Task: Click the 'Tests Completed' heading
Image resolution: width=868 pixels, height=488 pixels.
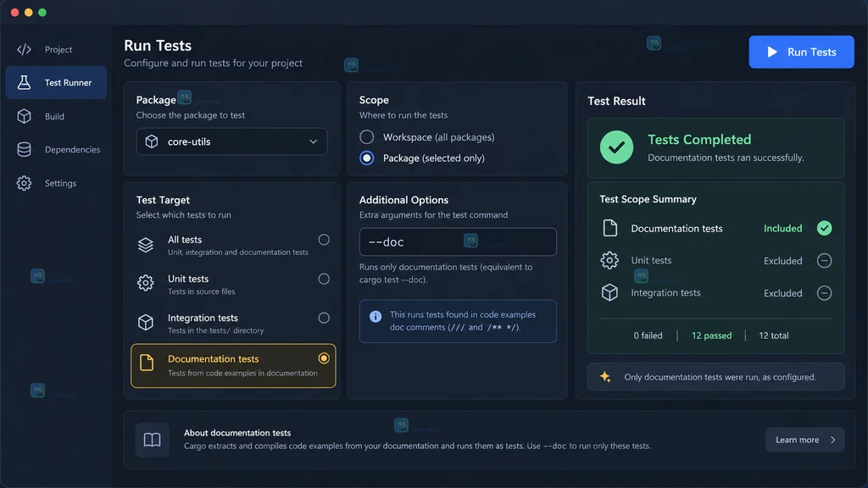Action: click(x=699, y=140)
